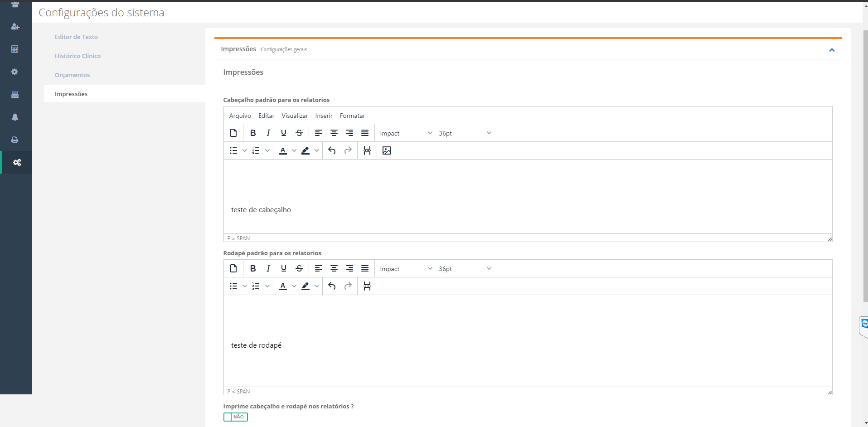868x427 pixels.
Task: Click Bold in the header editor toolbar
Action: point(253,133)
